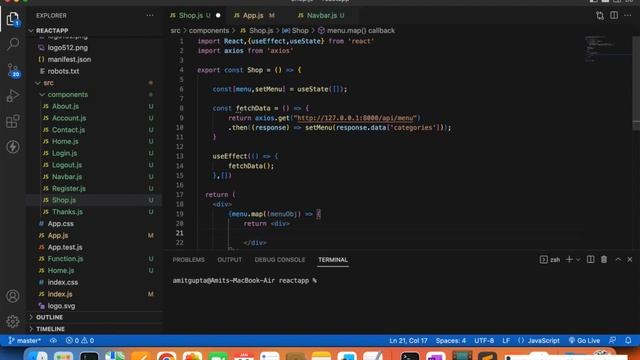Switch to the App.js editor tab
This screenshot has height=360, width=640.
click(253, 16)
